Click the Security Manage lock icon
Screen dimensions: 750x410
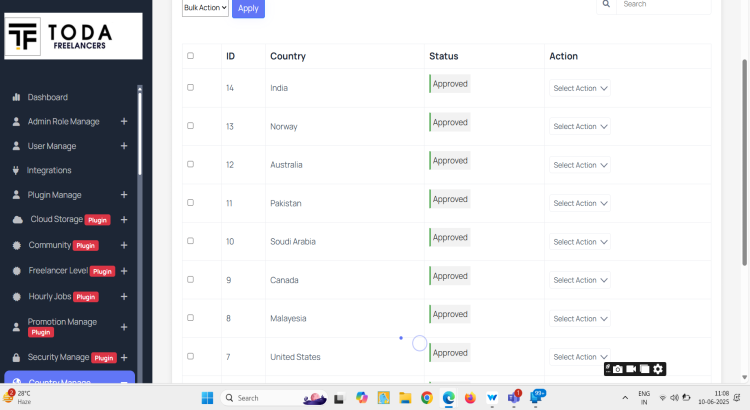tap(17, 357)
